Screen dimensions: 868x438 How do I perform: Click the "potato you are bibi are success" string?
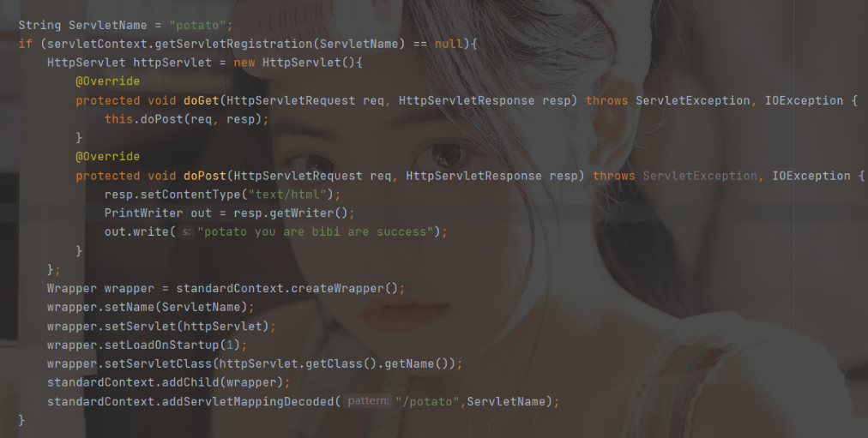coord(315,231)
